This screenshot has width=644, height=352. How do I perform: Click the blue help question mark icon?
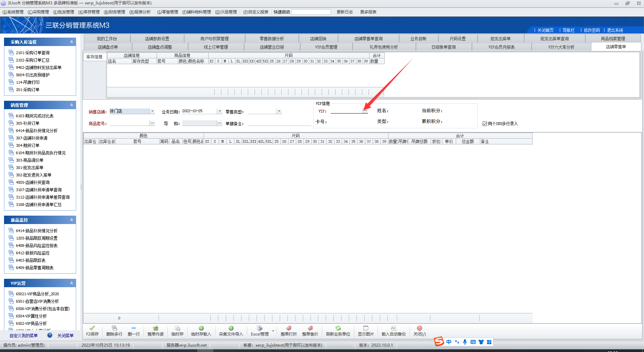[x=50, y=335]
